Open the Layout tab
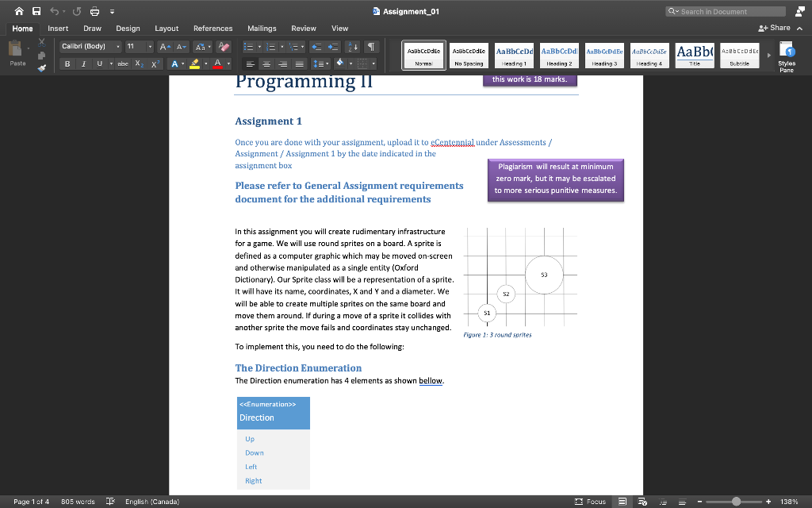Image resolution: width=812 pixels, height=508 pixels. (x=167, y=29)
